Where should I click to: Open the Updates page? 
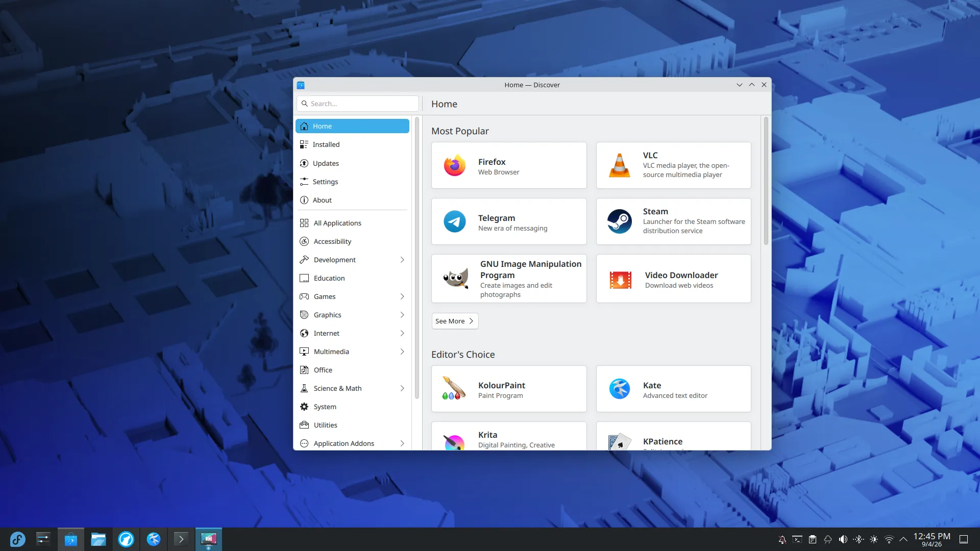(352, 163)
